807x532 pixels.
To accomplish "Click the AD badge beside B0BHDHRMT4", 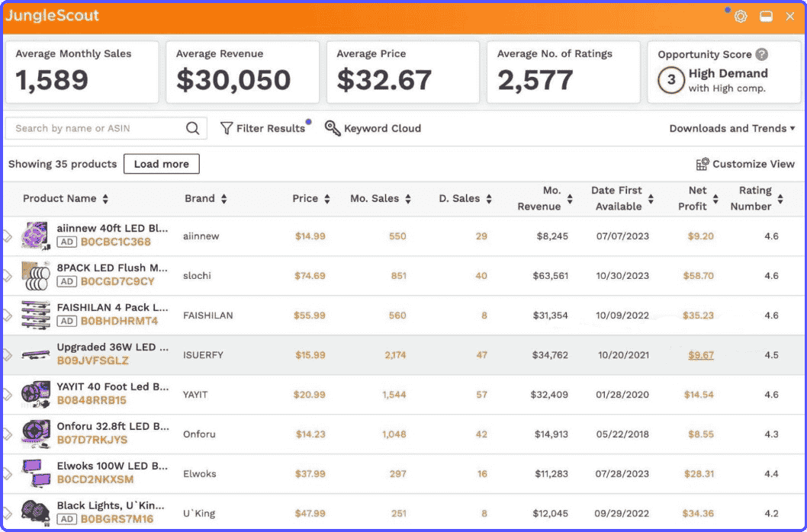I will click(x=67, y=321).
